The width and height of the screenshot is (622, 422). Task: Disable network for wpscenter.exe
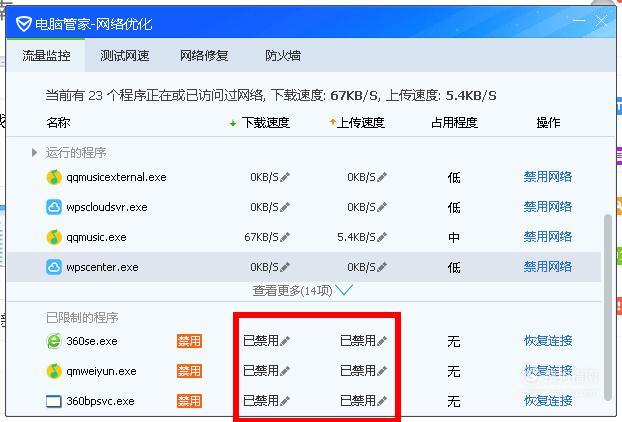tap(548, 267)
